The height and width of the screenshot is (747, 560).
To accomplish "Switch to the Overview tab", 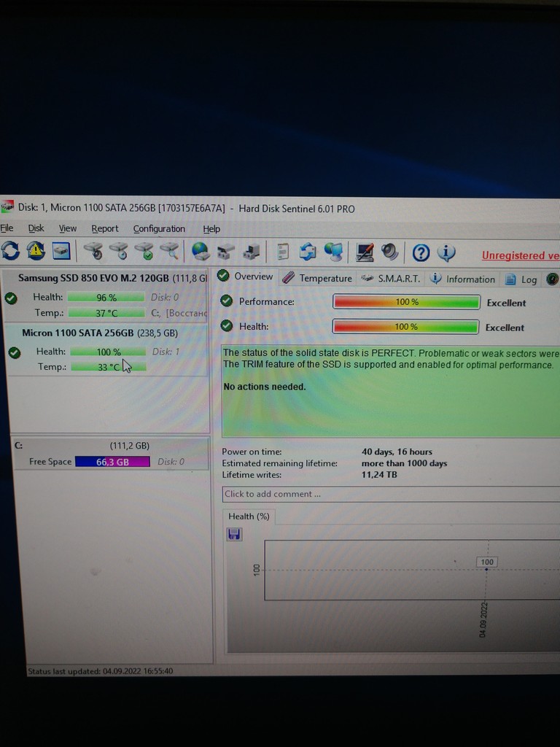I will (246, 276).
